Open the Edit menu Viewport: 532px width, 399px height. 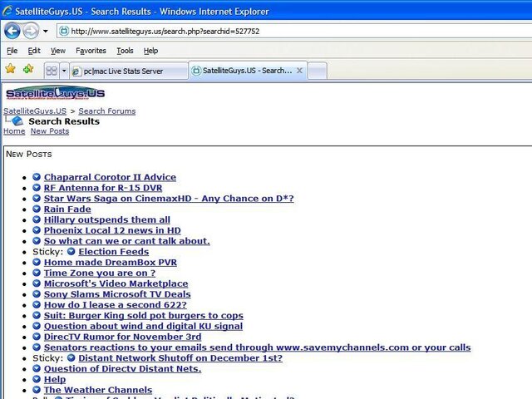(x=34, y=51)
